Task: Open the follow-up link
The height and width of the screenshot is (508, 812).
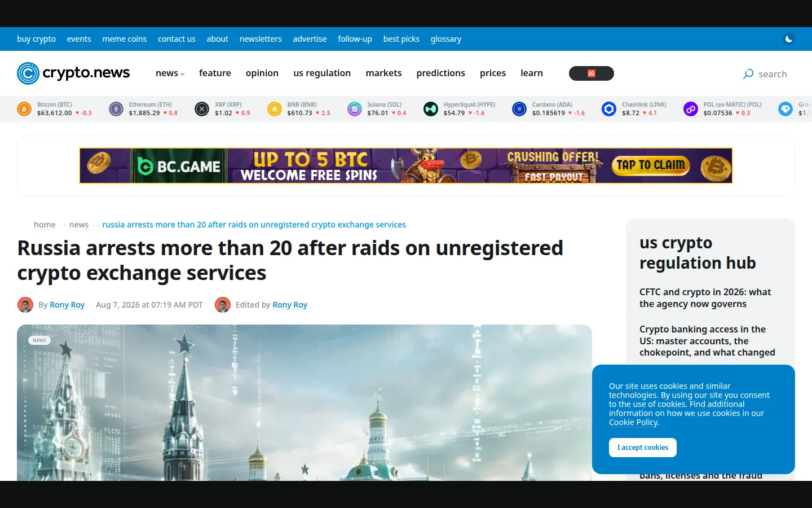Action: pyautogui.click(x=355, y=39)
